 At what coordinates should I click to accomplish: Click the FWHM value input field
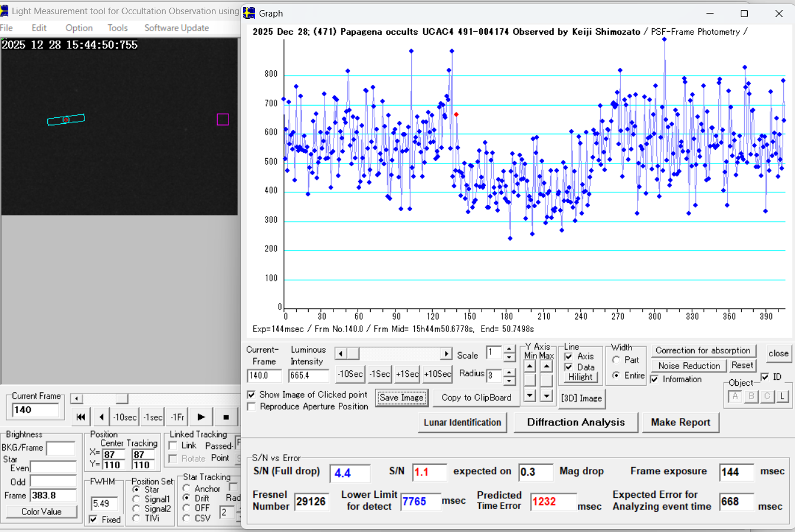[104, 504]
